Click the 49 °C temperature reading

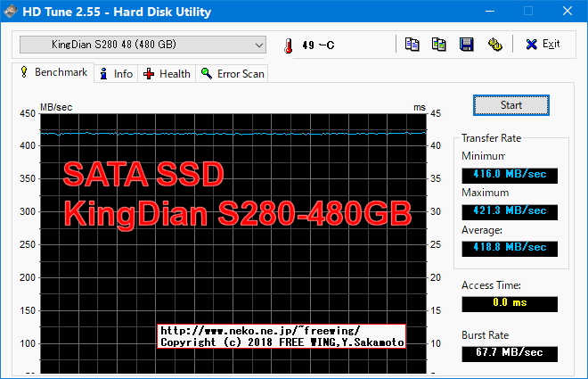point(318,45)
